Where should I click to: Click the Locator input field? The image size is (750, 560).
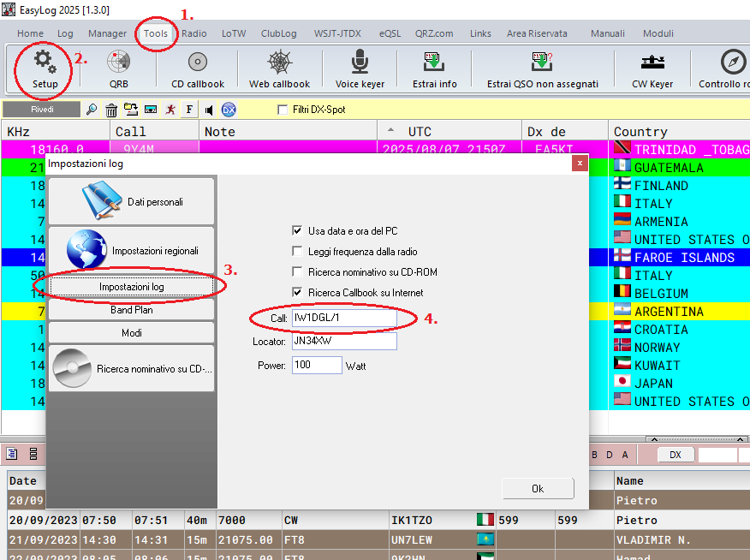coord(344,341)
